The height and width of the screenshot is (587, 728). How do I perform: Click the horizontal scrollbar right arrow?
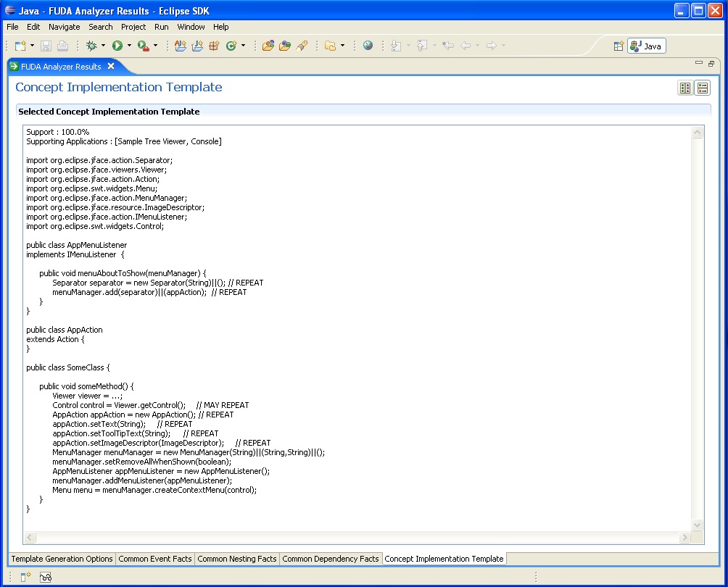click(x=684, y=537)
